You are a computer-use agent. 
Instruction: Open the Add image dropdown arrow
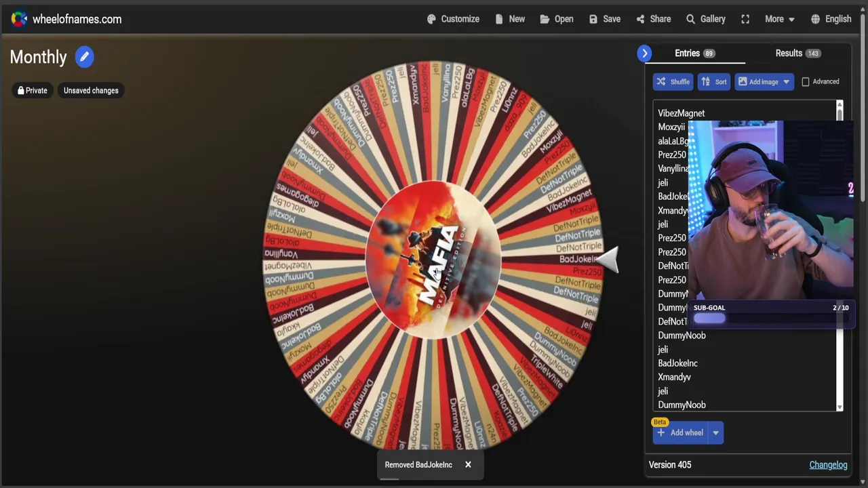(x=787, y=81)
